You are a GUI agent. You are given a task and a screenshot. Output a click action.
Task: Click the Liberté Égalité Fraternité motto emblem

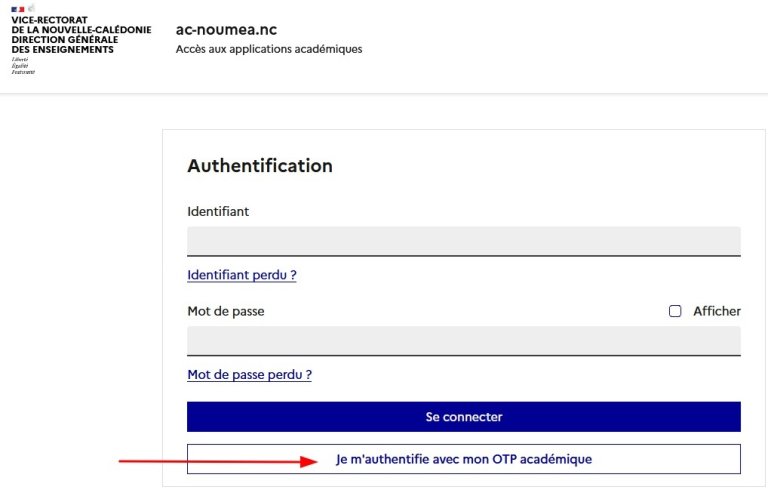[23, 66]
